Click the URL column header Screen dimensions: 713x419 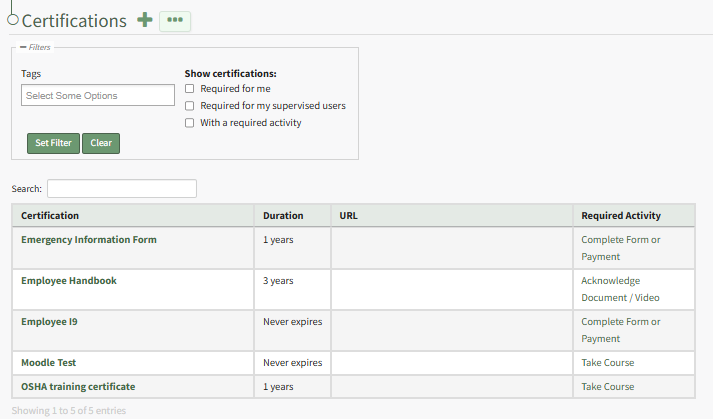[x=348, y=216]
